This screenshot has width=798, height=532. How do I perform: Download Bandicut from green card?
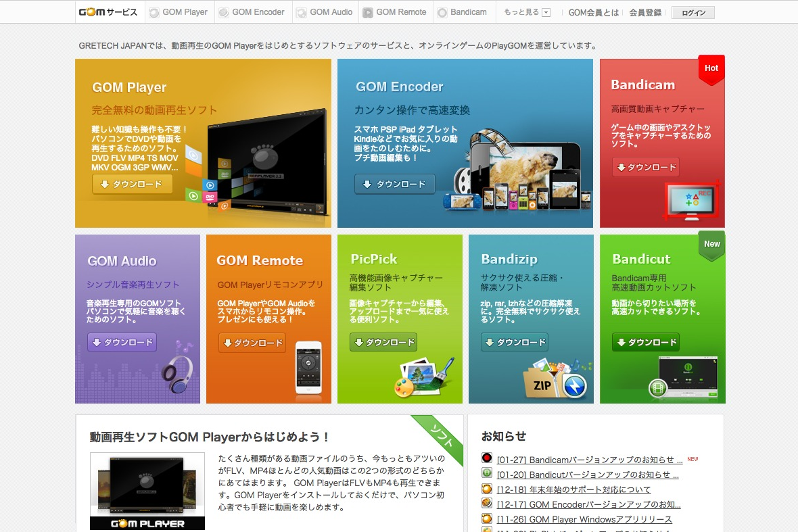coord(646,342)
